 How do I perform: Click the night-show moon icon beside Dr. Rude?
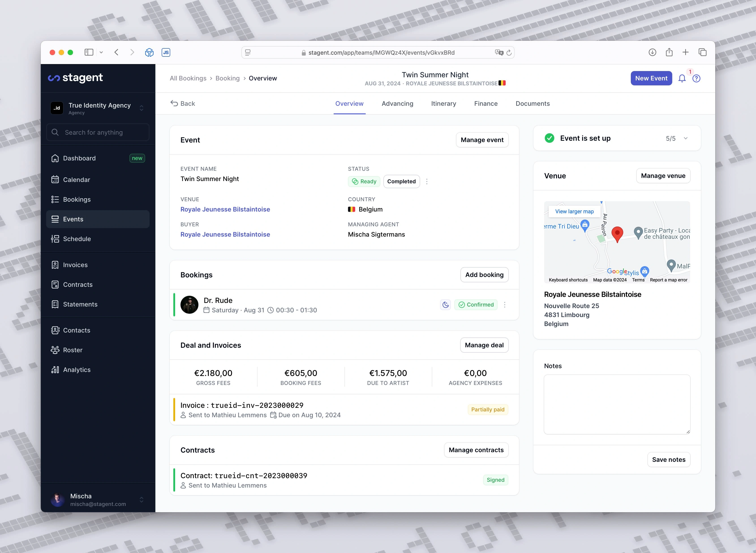(445, 305)
